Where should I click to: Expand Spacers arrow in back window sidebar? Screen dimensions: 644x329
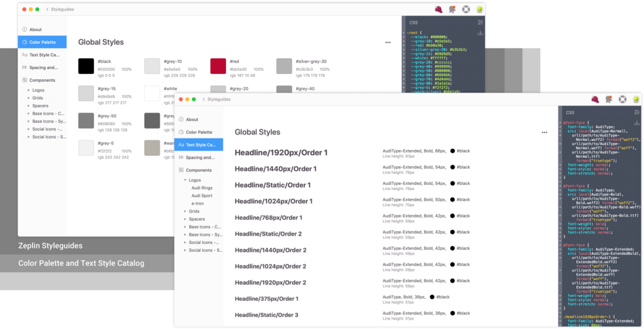[28, 106]
